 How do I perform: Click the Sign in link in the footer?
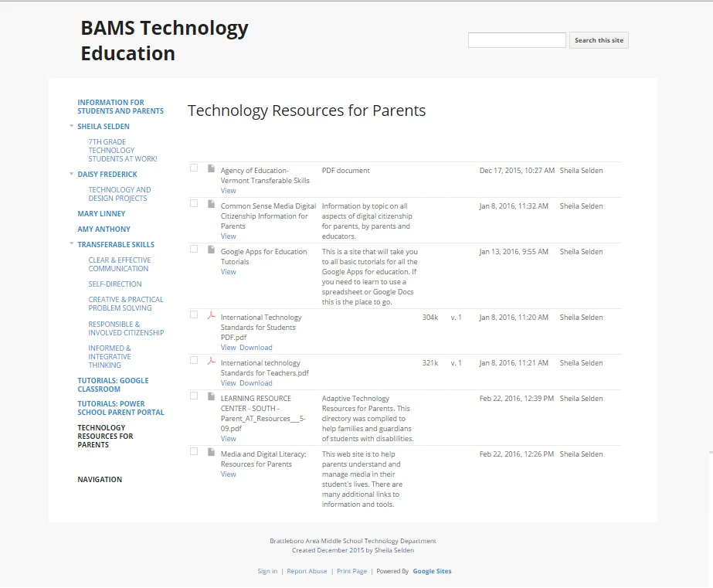(267, 571)
